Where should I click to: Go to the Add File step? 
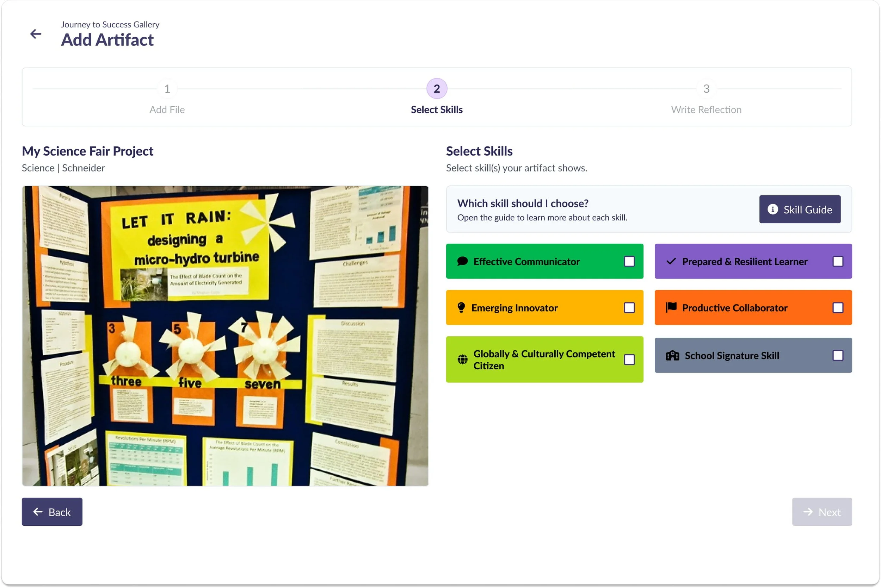pyautogui.click(x=167, y=89)
